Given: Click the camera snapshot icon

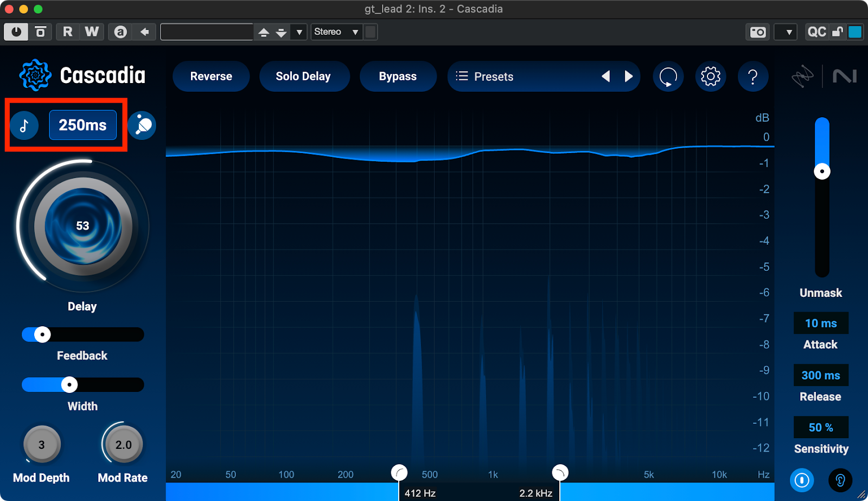Looking at the screenshot, I should click(758, 32).
